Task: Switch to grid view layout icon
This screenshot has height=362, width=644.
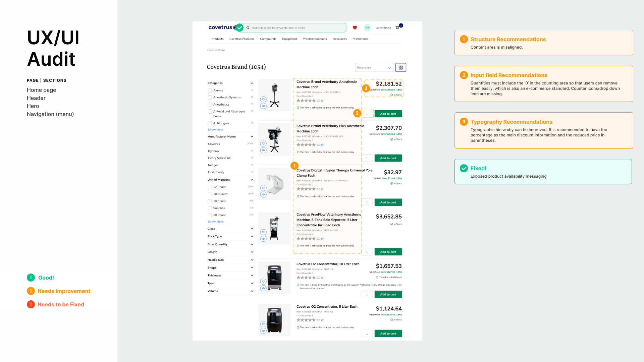Action: [401, 67]
